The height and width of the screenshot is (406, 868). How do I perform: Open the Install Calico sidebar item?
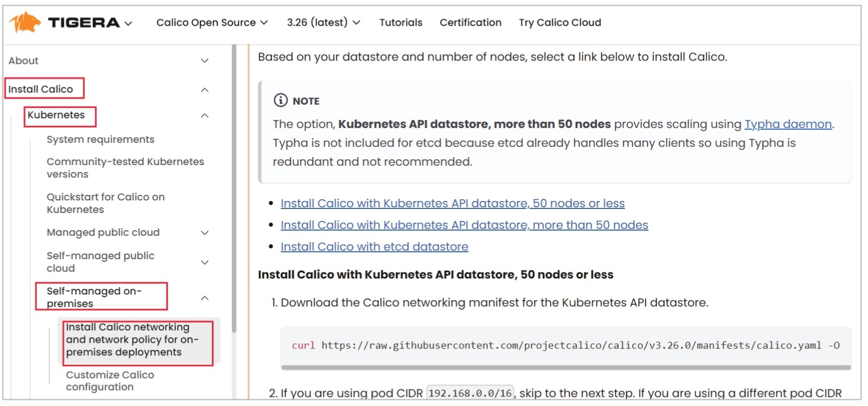click(41, 89)
